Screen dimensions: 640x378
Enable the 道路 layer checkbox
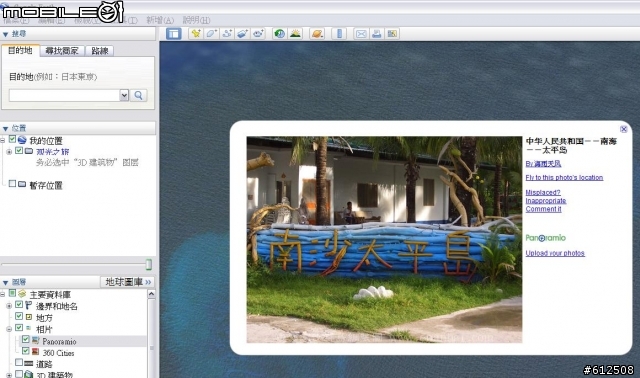click(19, 362)
